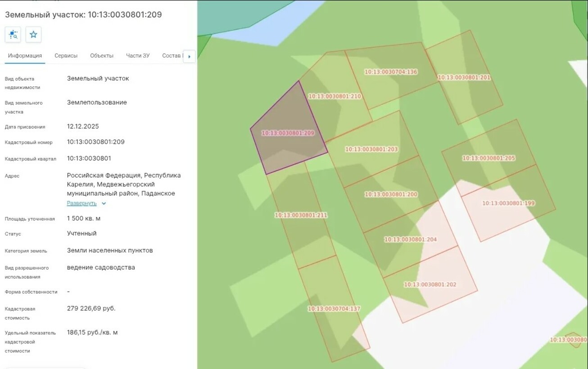Screen dimensions: 588x369
Task: Click the zoom-to-parcel icon button
Action: click(x=13, y=35)
